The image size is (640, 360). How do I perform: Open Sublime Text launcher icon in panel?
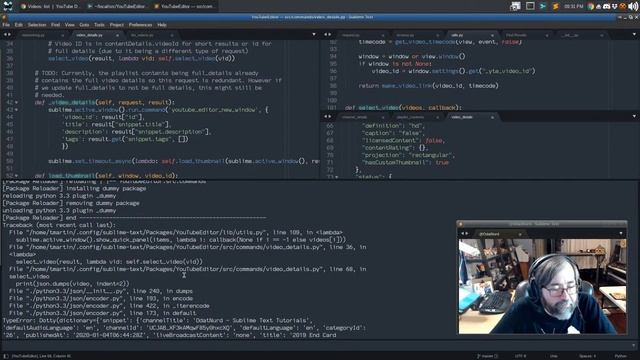pos(555,6)
